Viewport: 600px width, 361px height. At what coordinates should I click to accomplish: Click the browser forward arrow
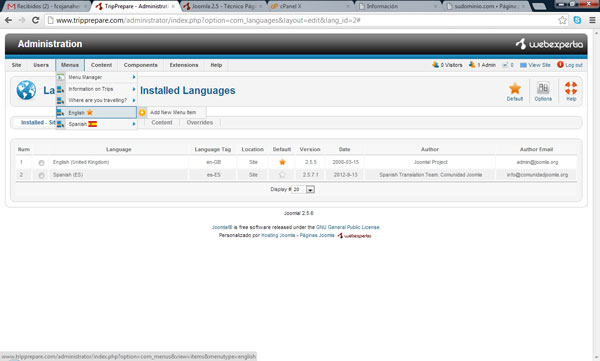(22, 20)
